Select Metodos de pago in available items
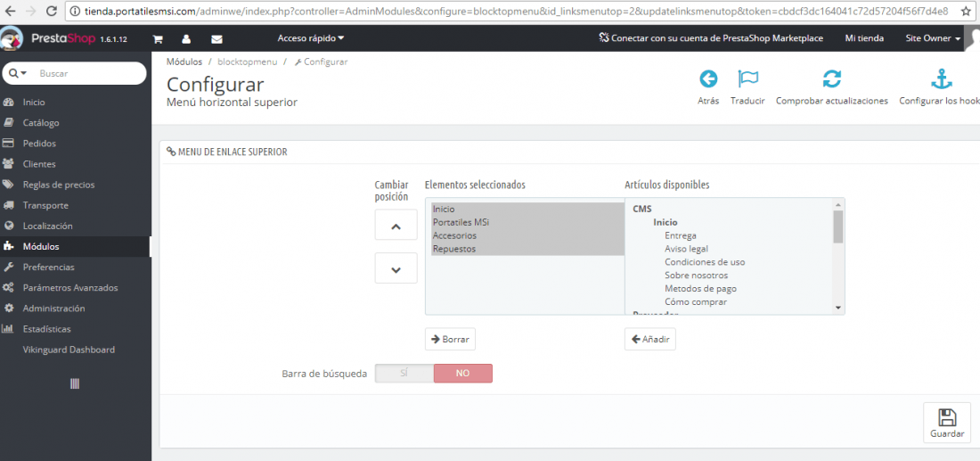The width and height of the screenshot is (980, 461). (x=700, y=288)
